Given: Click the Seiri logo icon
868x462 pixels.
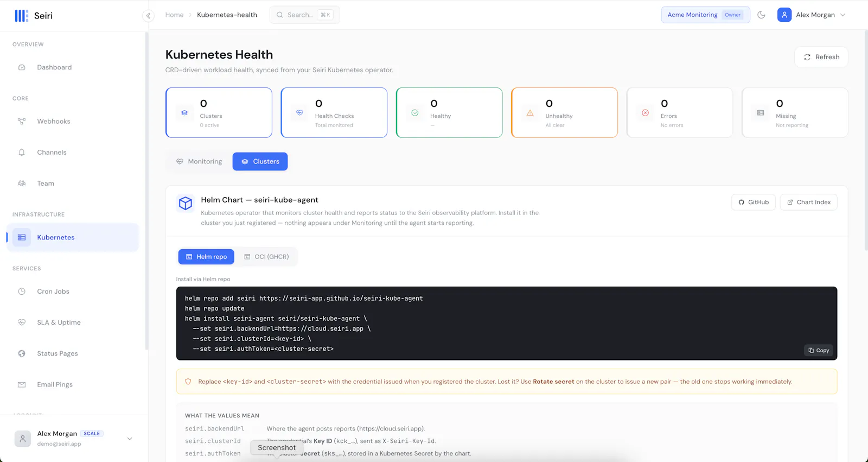Looking at the screenshot, I should click(x=21, y=16).
